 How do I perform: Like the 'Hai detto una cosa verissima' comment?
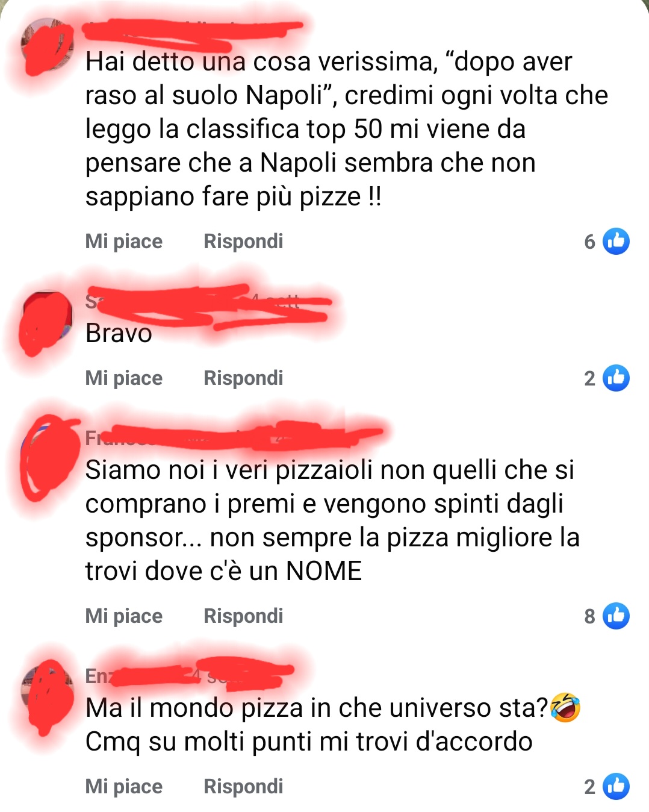124,242
